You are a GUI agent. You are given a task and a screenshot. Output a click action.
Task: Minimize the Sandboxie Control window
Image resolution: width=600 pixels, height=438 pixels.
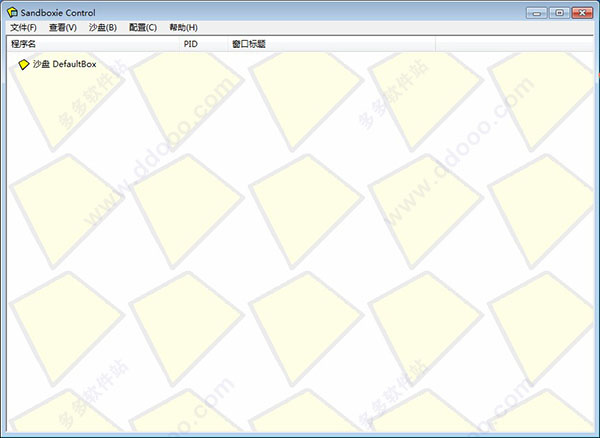[x=538, y=11]
